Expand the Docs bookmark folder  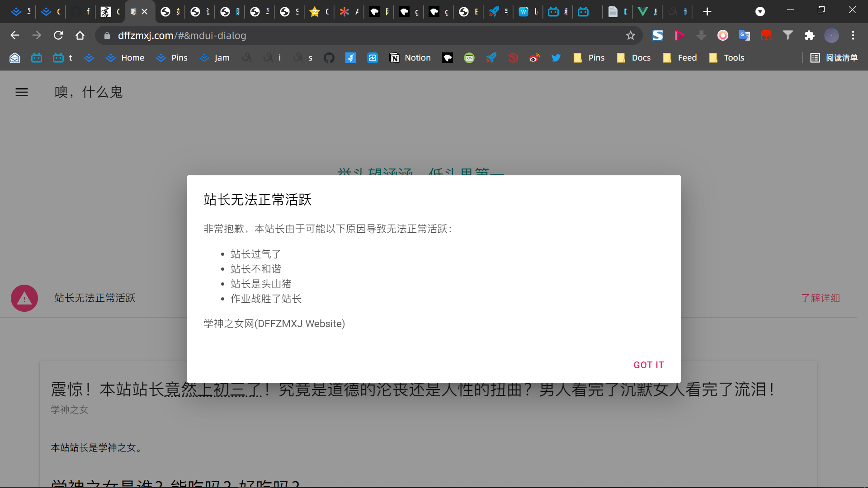point(634,58)
